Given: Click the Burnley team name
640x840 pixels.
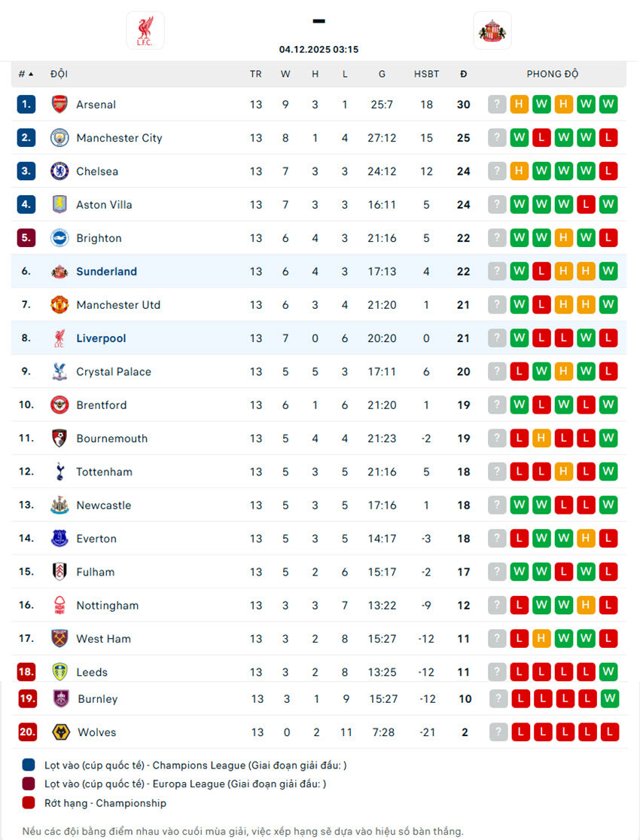Looking at the screenshot, I should click(x=96, y=698).
